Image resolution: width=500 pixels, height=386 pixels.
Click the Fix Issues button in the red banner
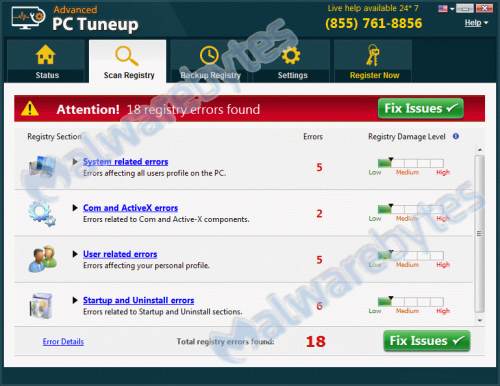(421, 108)
